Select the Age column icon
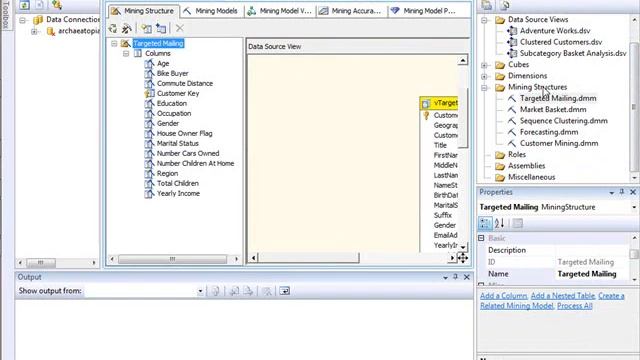This screenshot has height=360, width=640. coord(149,64)
